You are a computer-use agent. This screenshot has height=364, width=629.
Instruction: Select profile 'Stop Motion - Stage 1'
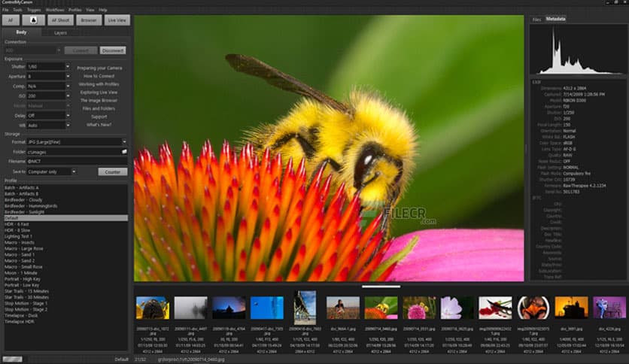tap(26, 303)
